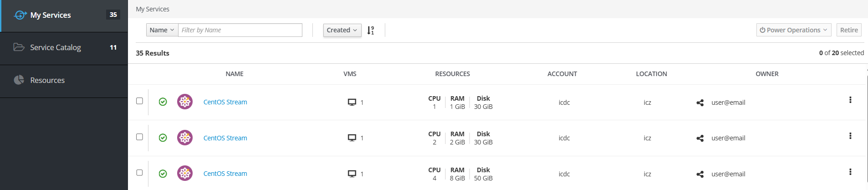Open the Created sort-by dropdown
Viewport: 868px width, 190px height.
click(342, 30)
